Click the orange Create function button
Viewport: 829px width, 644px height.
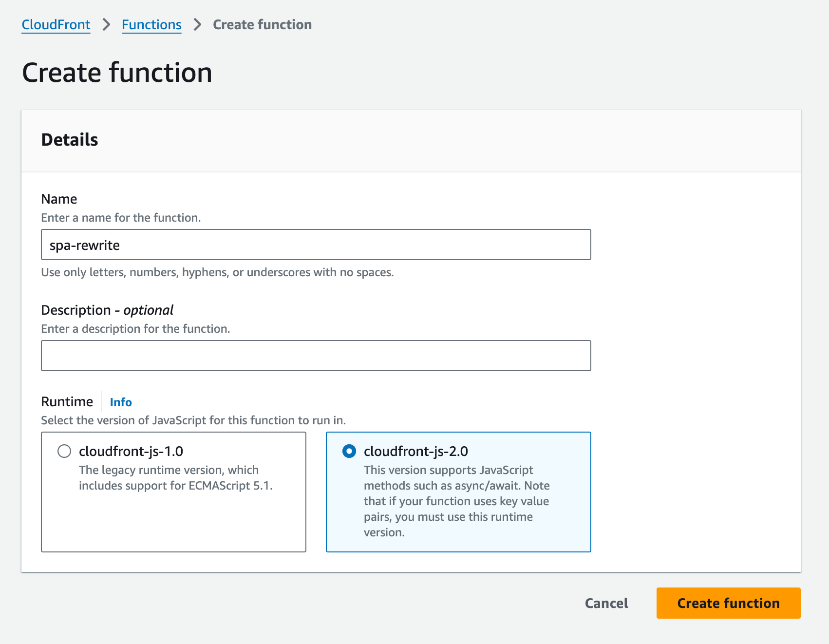click(728, 603)
